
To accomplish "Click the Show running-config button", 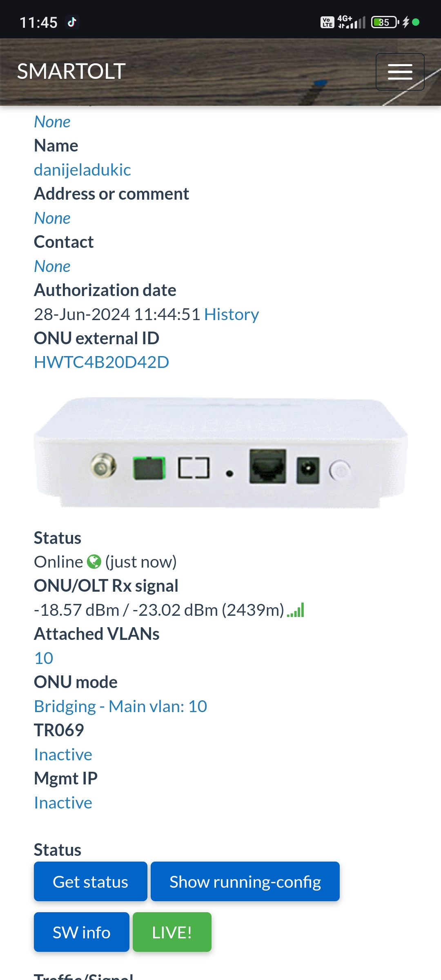I will point(245,882).
